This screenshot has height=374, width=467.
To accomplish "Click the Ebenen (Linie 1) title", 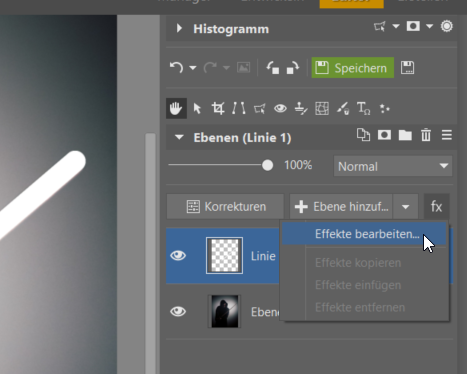I will [242, 138].
